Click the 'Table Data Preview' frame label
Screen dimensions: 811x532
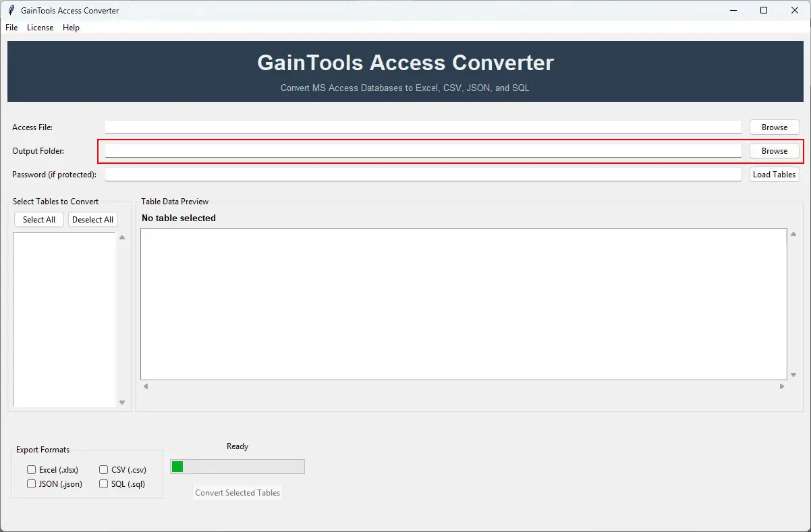point(175,202)
